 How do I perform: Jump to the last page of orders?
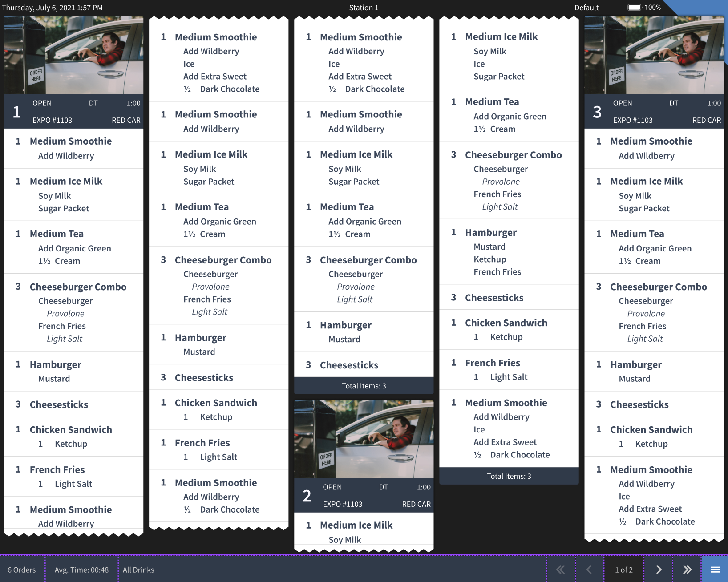[687, 570]
